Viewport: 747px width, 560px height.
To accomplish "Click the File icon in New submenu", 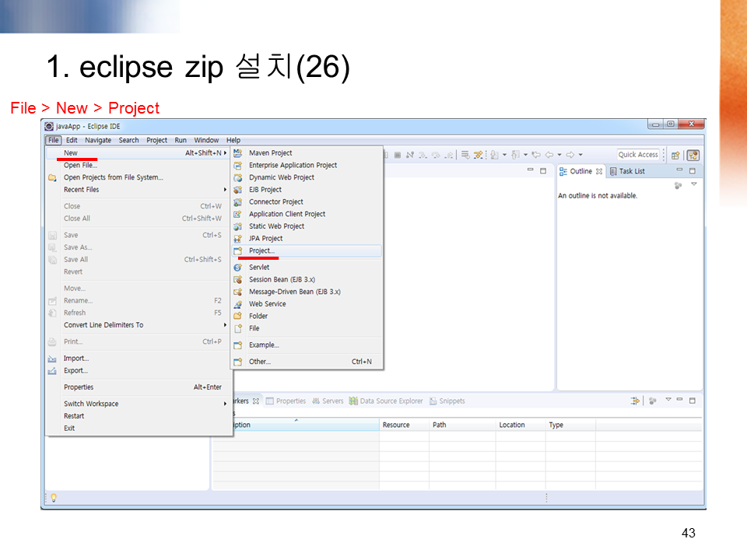I will 238,328.
